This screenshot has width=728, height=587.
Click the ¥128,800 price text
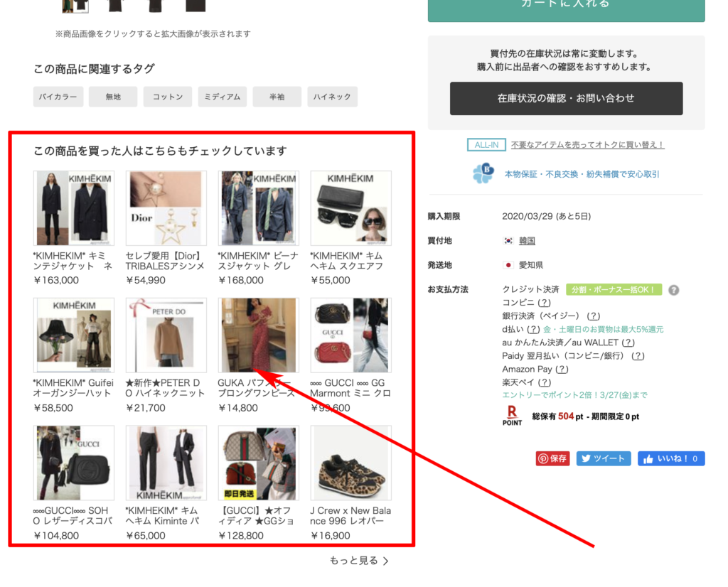pyautogui.click(x=241, y=536)
